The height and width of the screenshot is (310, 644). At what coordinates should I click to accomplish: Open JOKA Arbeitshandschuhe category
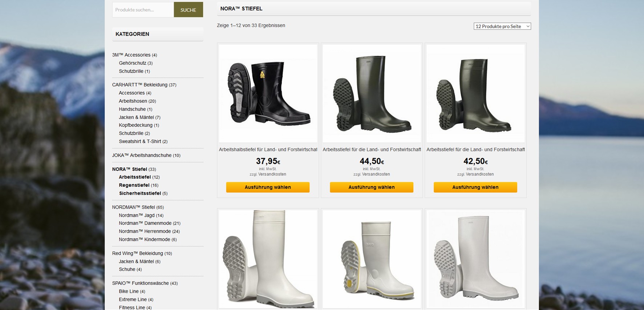[142, 155]
